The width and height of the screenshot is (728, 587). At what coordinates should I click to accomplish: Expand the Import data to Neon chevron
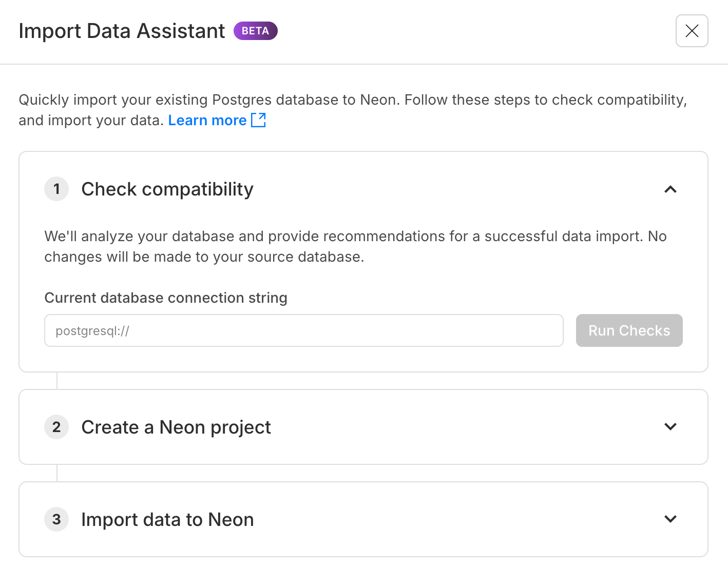[670, 519]
